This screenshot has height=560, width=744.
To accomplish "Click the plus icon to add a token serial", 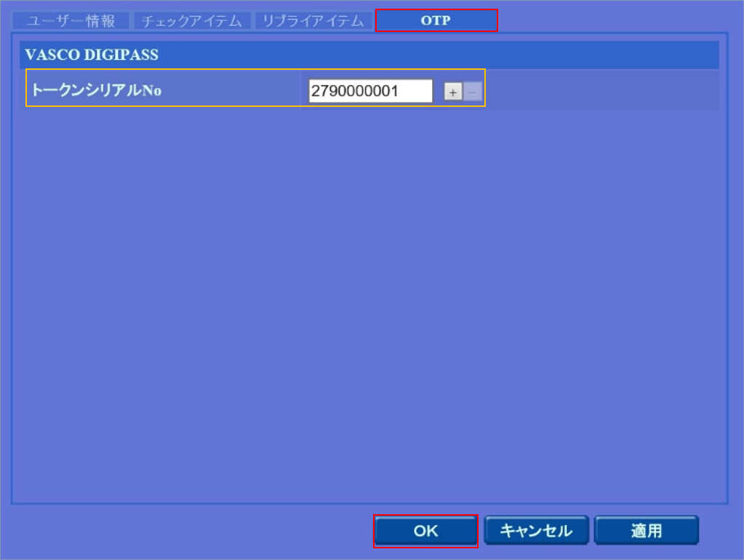I will pos(453,92).
